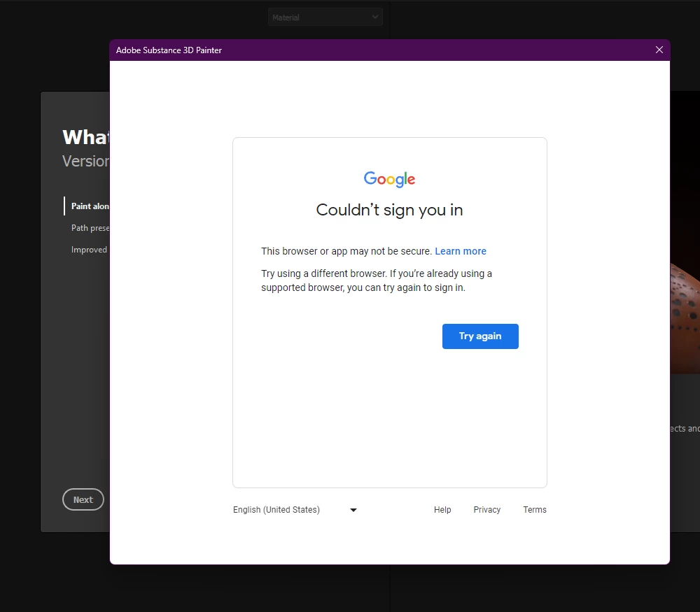Open the Privacy link in footer
Screen dimensions: 700x612
click(x=486, y=509)
